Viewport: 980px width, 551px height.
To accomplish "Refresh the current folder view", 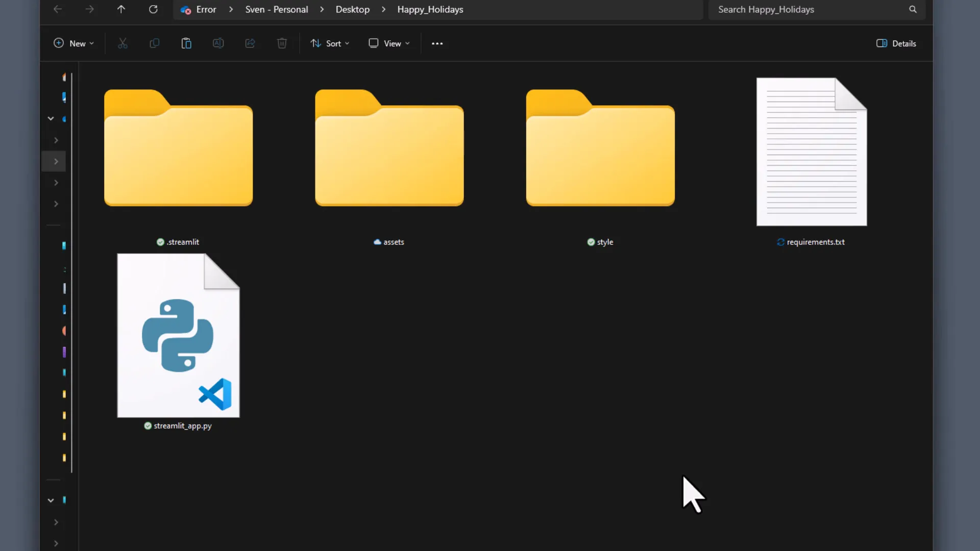I will [x=153, y=9].
